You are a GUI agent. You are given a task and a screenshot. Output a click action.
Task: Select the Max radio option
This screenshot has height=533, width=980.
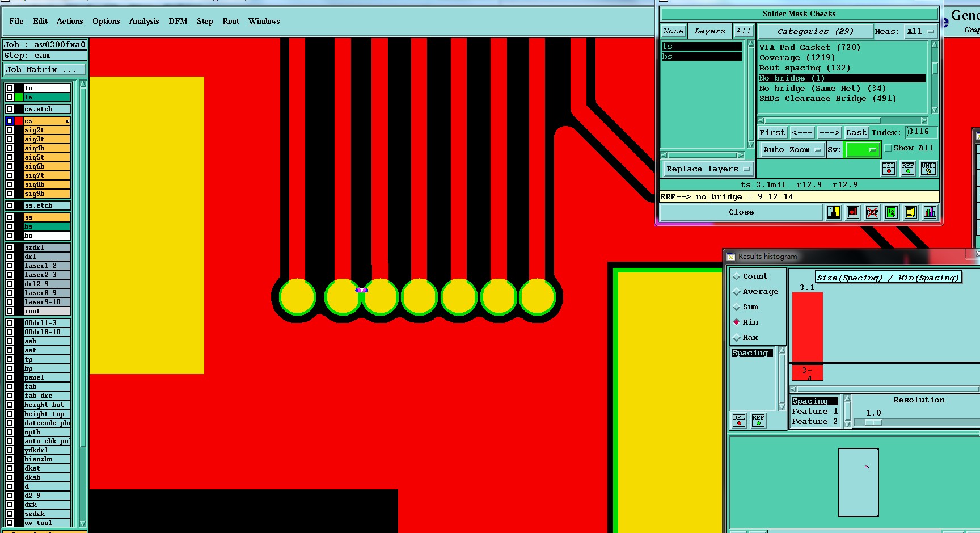737,338
